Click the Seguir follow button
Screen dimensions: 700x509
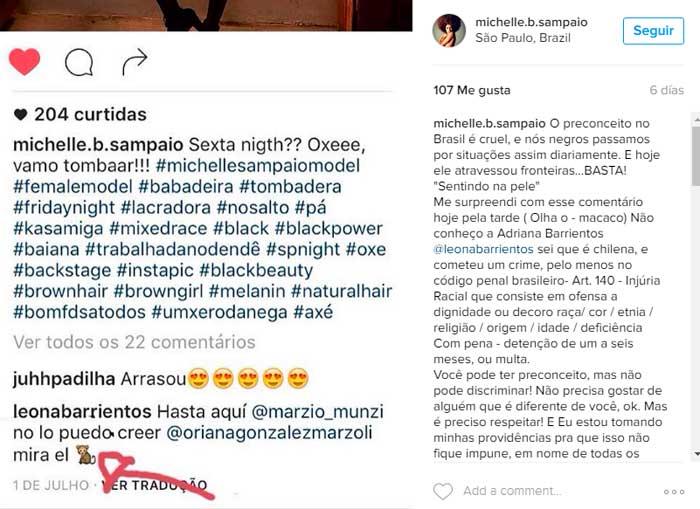click(653, 31)
